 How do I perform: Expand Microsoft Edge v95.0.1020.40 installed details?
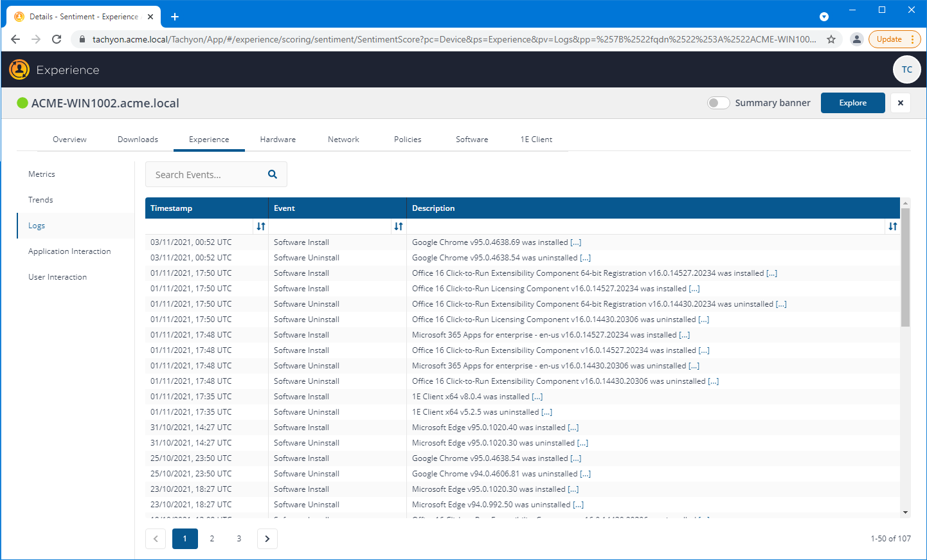pyautogui.click(x=573, y=428)
